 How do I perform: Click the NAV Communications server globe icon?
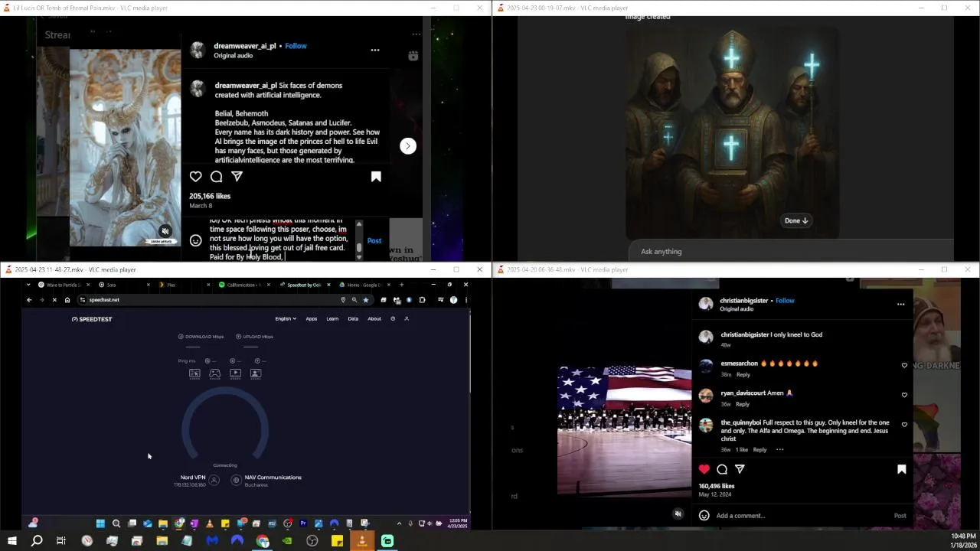(x=236, y=481)
